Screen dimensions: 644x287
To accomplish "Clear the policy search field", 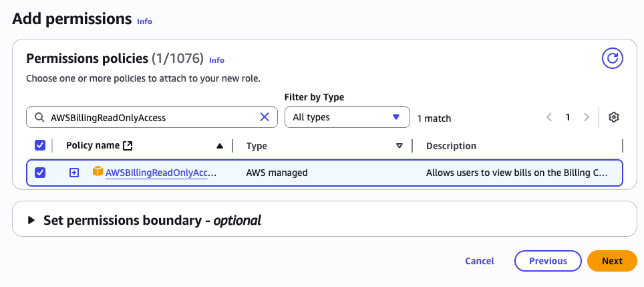I will point(265,117).
